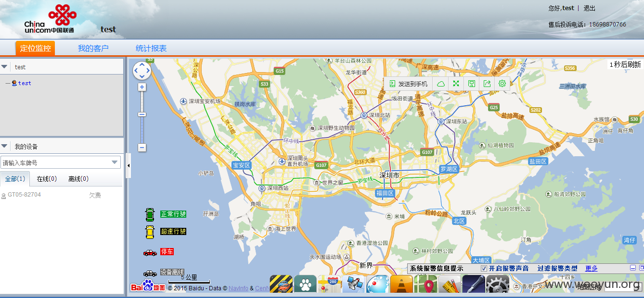Toggle the 开启报警声音 checkbox
The height and width of the screenshot is (298, 644).
(484, 268)
